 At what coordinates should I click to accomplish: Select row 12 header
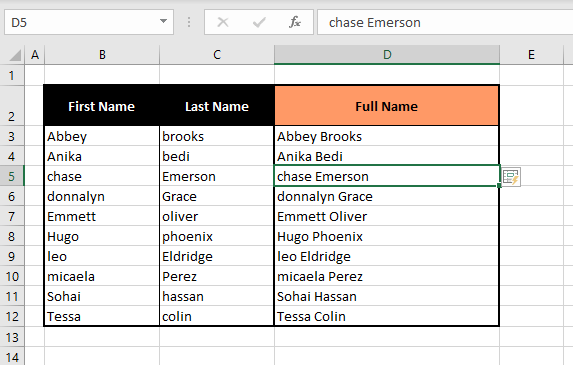[12, 316]
